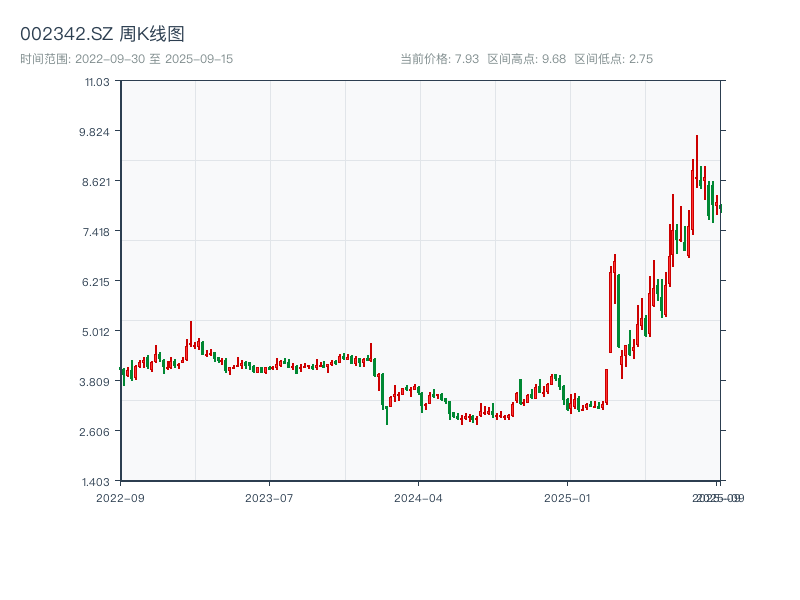Click the x-axis label 2022-09
800x600 pixels.
(x=120, y=498)
